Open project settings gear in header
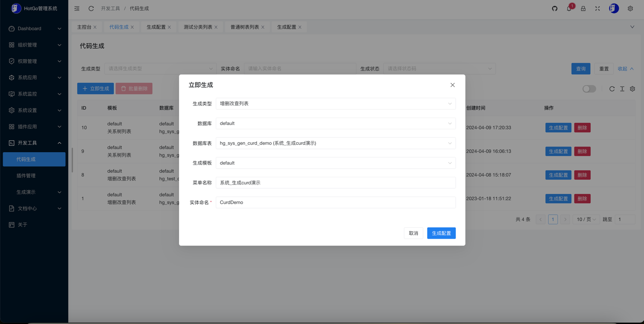 pyautogui.click(x=630, y=9)
